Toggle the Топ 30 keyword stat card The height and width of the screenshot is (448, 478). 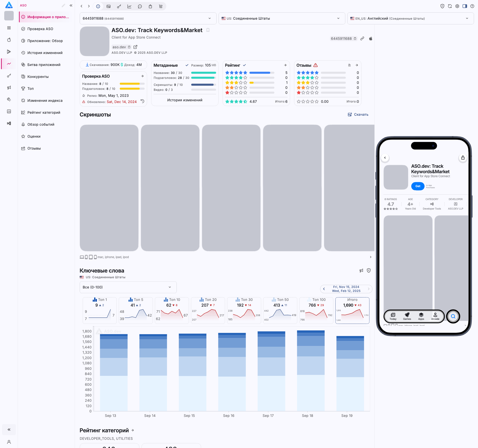(244, 310)
